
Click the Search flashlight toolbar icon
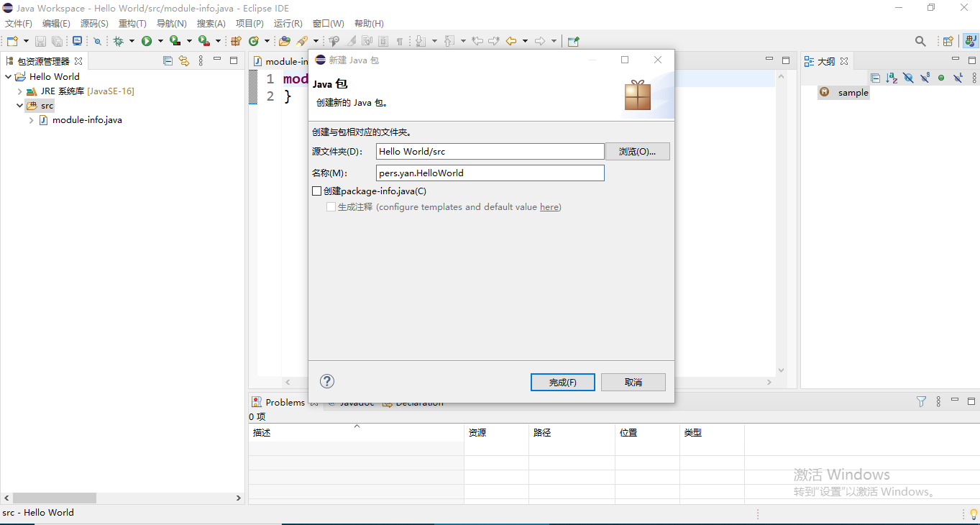click(302, 41)
